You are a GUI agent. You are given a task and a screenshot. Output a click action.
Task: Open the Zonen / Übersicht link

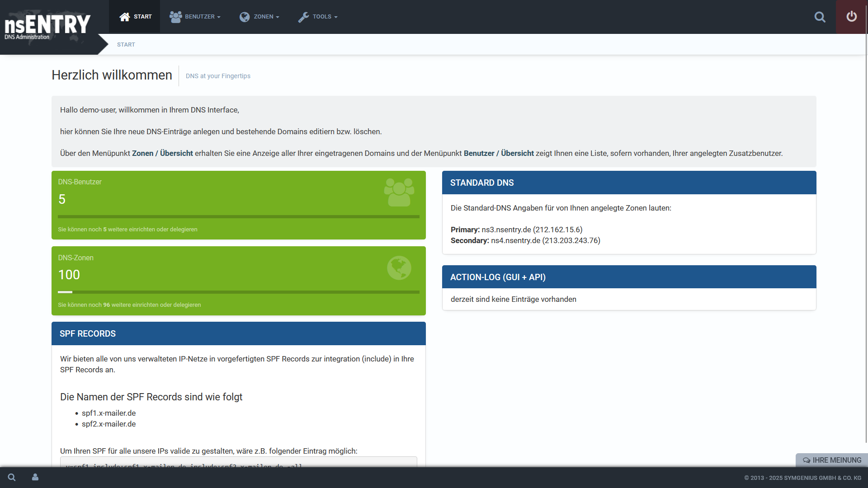click(x=162, y=153)
